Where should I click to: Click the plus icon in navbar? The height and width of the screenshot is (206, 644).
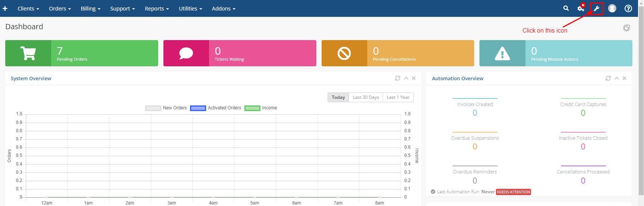[x=5, y=8]
